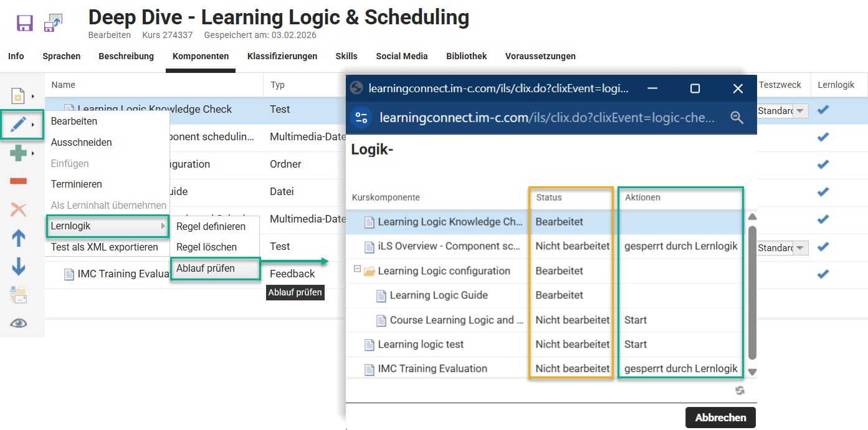Click the green plus add component icon
Screen dimensions: 868x430
19,153
